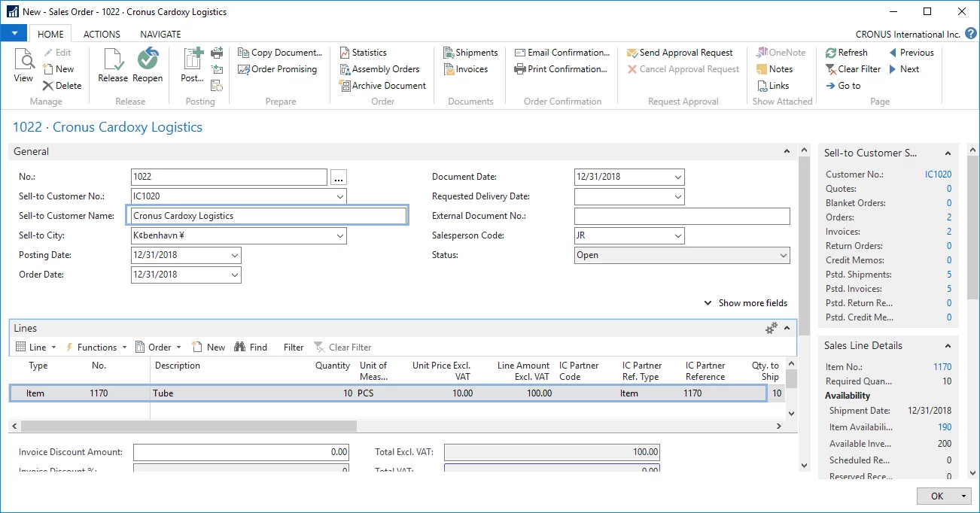Viewport: 980px width, 513px height.
Task: Open the Document Date dropdown
Action: 677,178
